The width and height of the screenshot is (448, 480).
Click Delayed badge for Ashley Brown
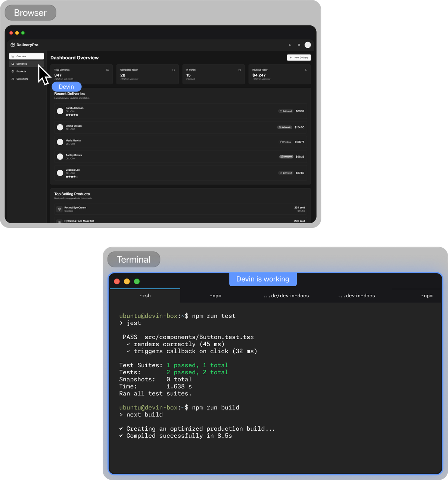pos(286,157)
